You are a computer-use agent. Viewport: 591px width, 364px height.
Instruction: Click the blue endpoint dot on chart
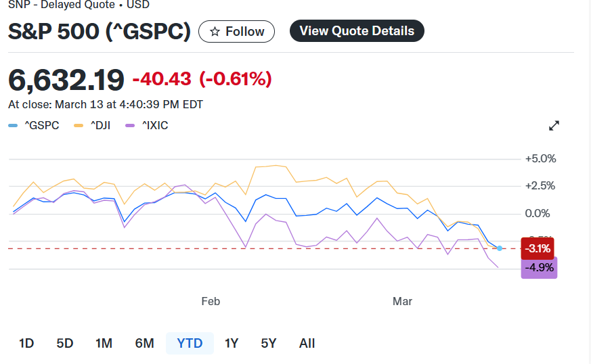(500, 248)
